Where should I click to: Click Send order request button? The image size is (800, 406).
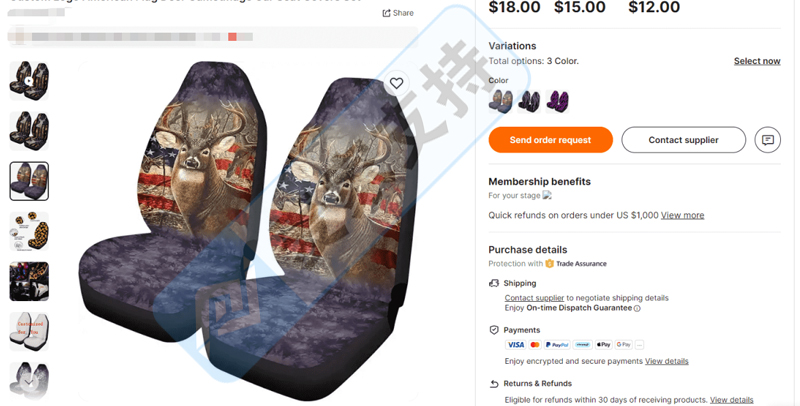click(x=551, y=140)
